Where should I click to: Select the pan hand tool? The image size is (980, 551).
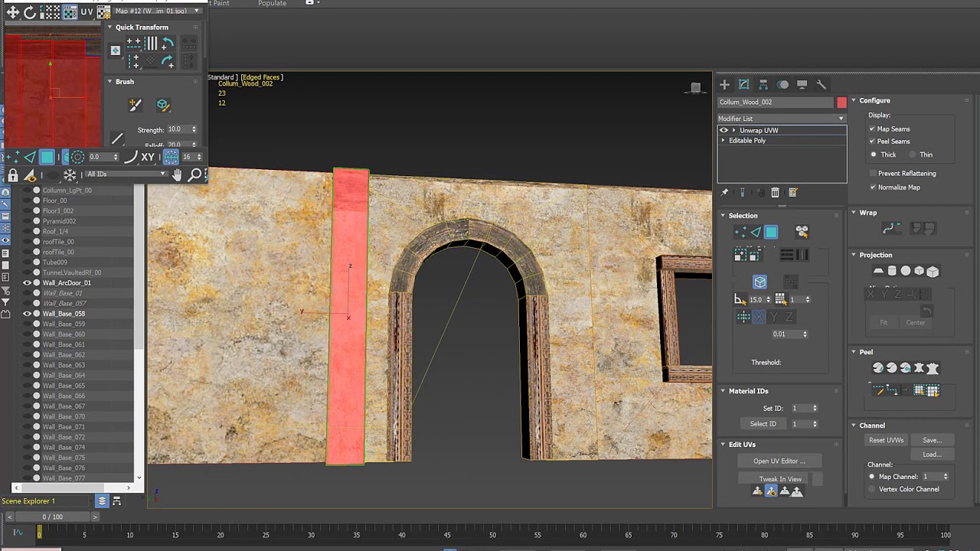click(177, 175)
